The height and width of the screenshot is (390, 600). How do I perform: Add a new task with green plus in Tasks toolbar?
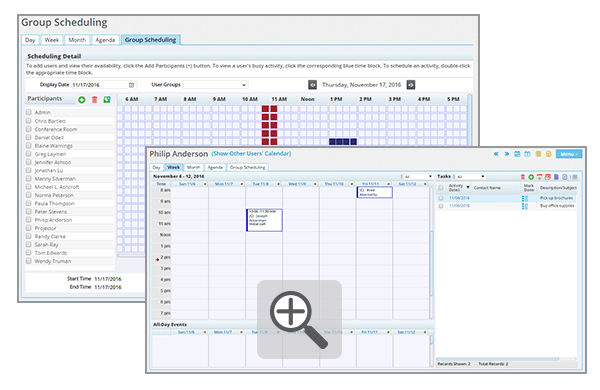pyautogui.click(x=531, y=177)
